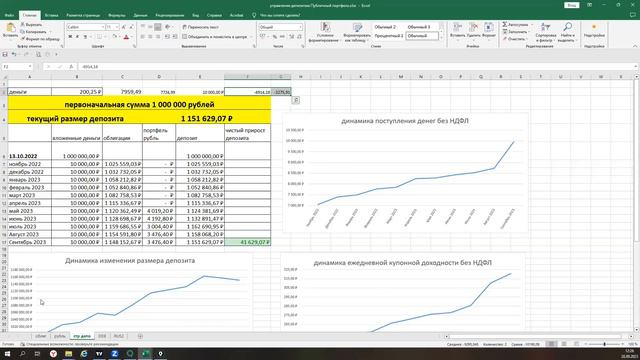The width and height of the screenshot is (640, 360).
Task: Select the рубль sheet tab
Action: [x=60, y=336]
